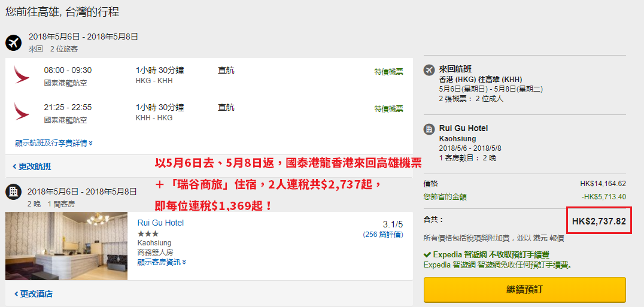The image size is (644, 307).
Task: Click the Cathay Dragon logo for 21:25 flight
Action: (21, 111)
